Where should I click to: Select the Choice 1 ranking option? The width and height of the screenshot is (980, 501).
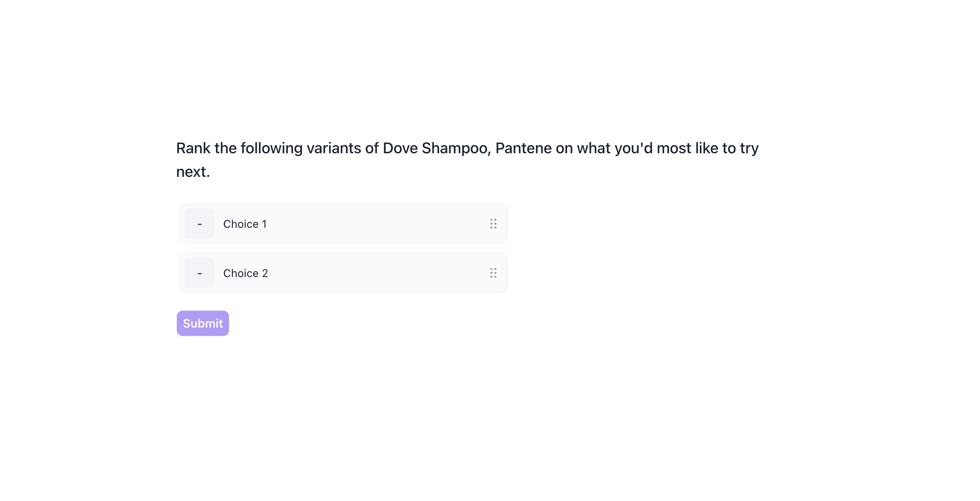[x=343, y=224]
